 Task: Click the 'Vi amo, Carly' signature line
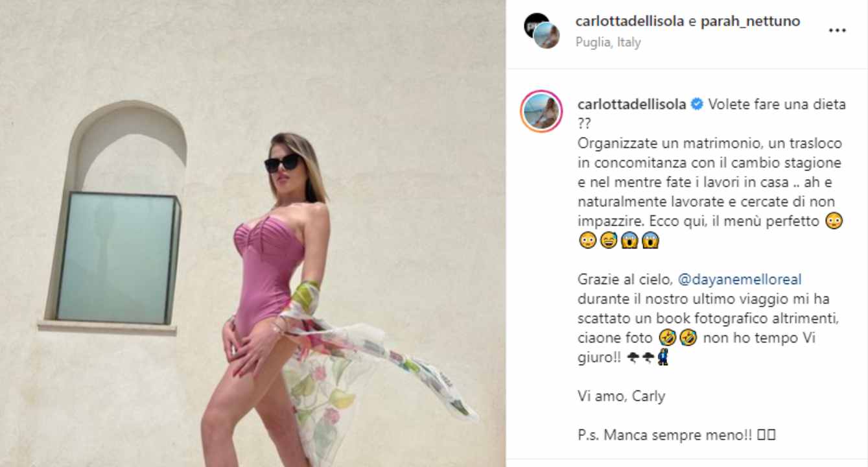click(x=621, y=396)
